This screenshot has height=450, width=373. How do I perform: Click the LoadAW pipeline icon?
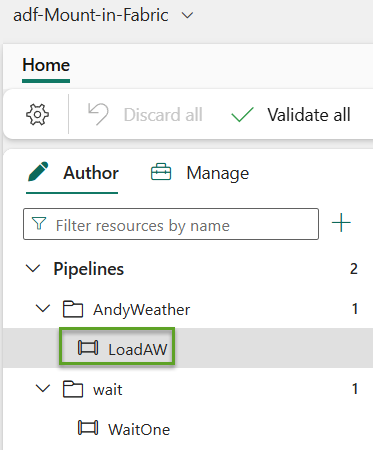(x=88, y=348)
